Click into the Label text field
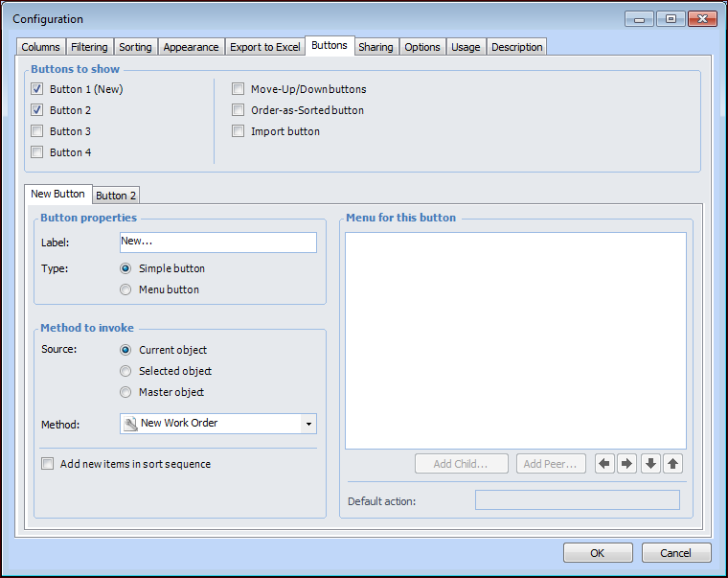The image size is (728, 578). pos(217,243)
